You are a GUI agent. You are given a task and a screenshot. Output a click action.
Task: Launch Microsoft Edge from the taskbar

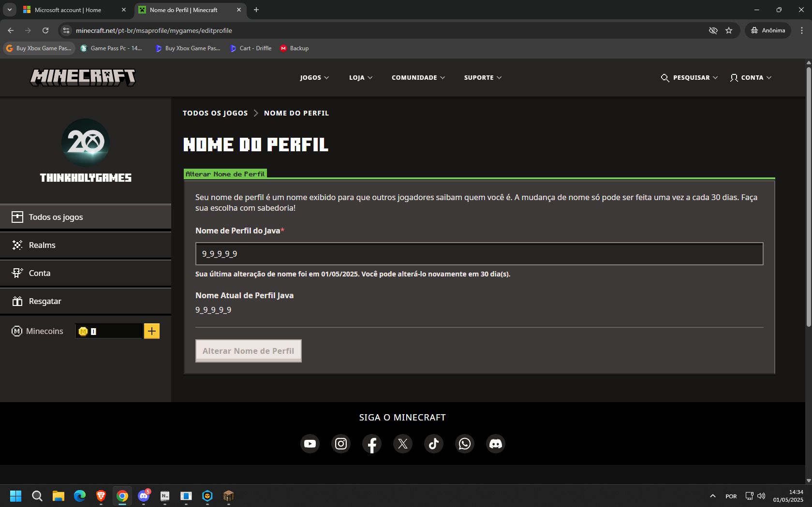point(80,496)
